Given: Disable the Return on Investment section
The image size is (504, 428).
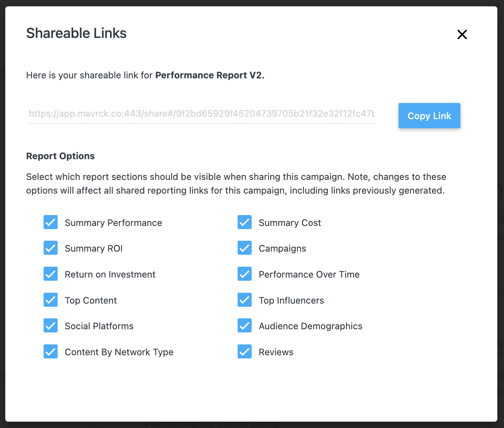Looking at the screenshot, I should 51,274.
